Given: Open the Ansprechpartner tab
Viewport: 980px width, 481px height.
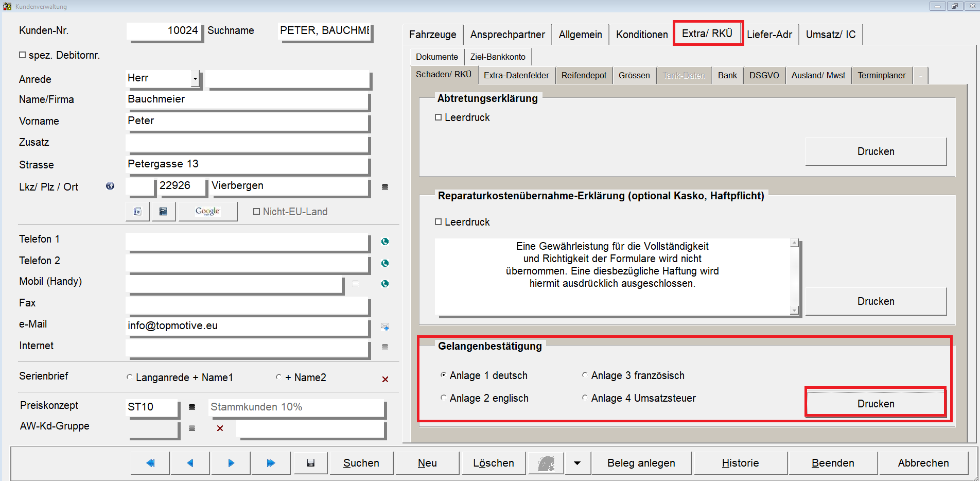Looking at the screenshot, I should click(507, 35).
